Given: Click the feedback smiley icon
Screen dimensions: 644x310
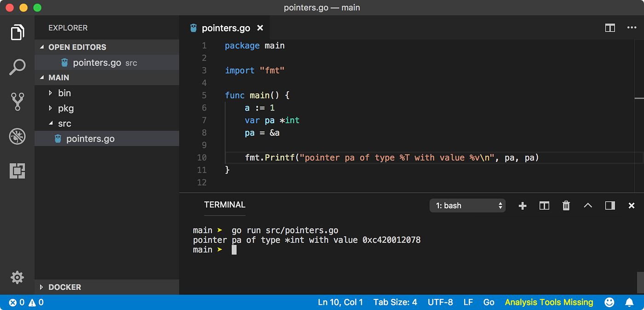Looking at the screenshot, I should pyautogui.click(x=609, y=302).
